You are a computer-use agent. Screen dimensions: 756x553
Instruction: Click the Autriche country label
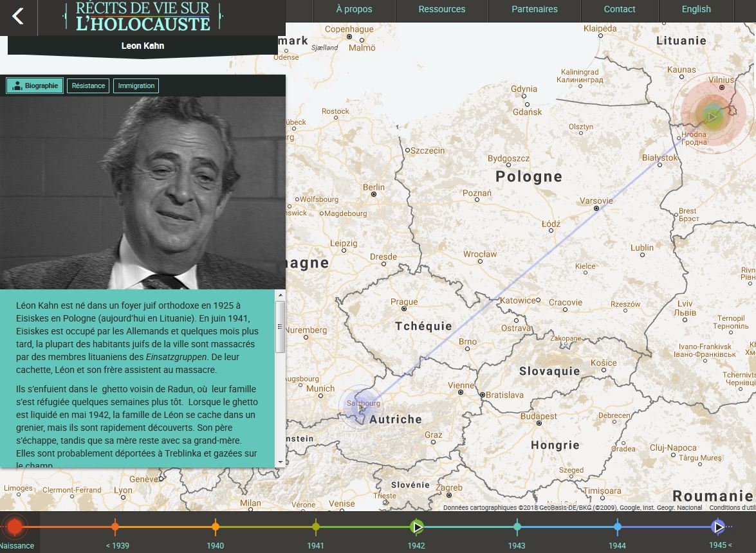(395, 419)
